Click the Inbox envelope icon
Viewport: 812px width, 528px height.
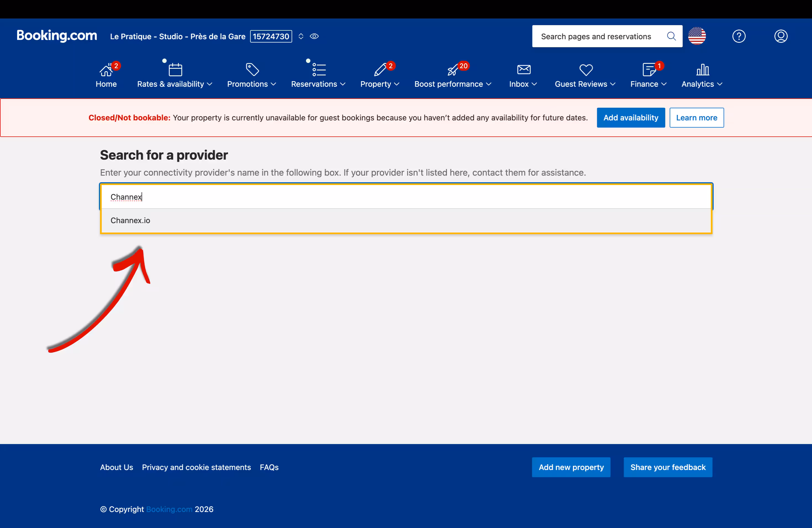click(x=523, y=70)
